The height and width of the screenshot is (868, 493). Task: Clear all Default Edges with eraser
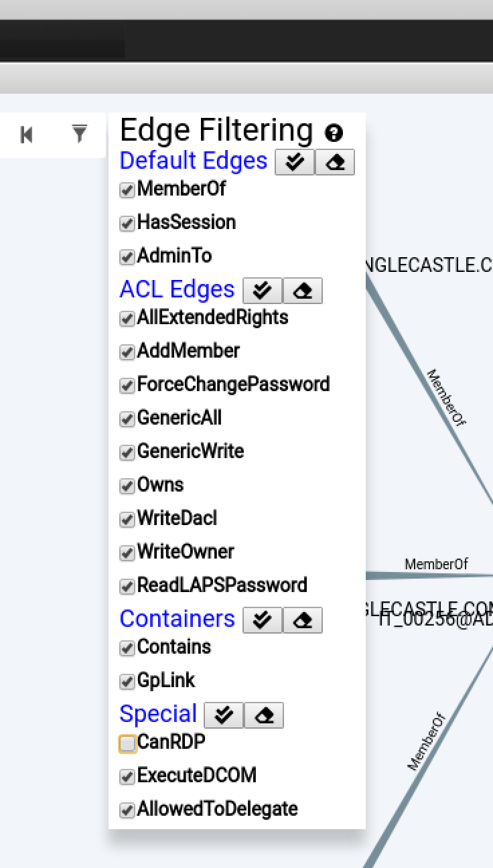(334, 162)
